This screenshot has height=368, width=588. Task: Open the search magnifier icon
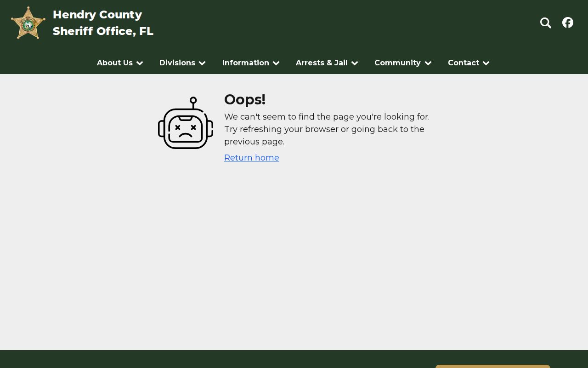(x=545, y=23)
